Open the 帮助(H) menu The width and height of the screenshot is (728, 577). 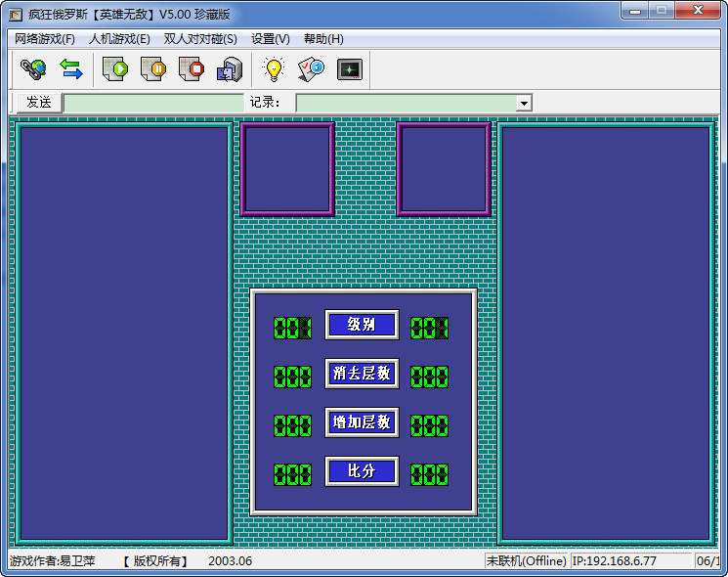pyautogui.click(x=323, y=39)
